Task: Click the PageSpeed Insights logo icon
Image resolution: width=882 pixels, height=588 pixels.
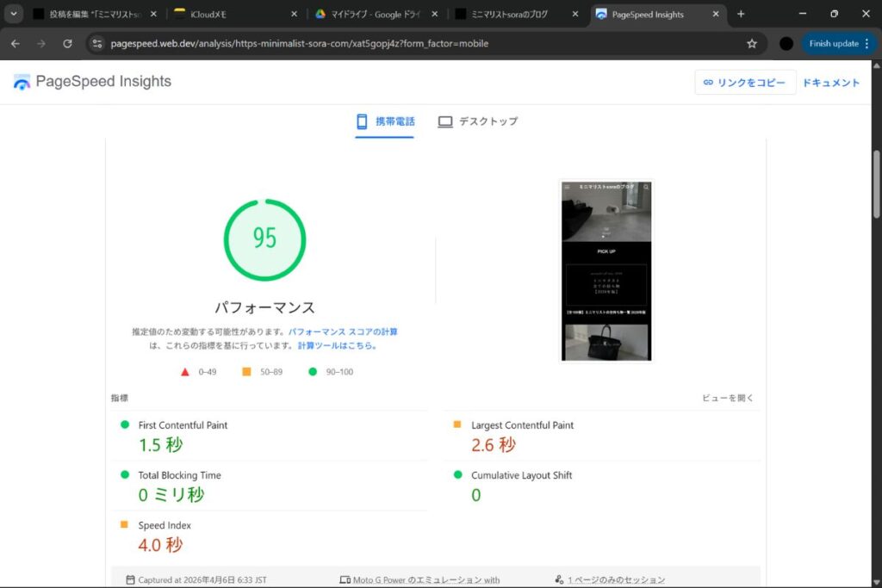Action: 22,82
